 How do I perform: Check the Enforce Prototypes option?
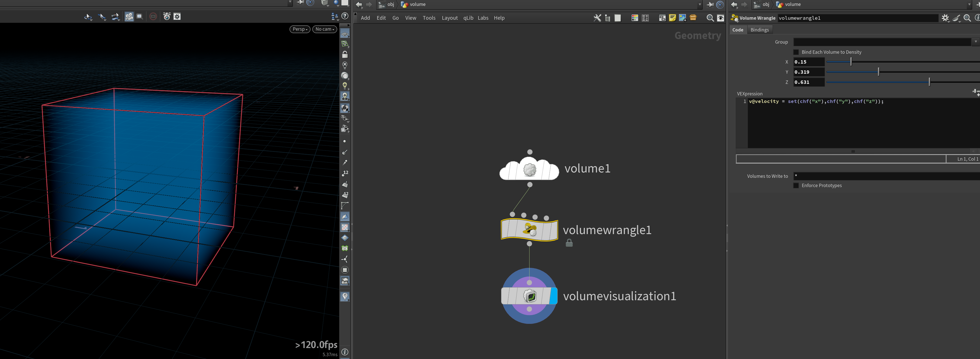pos(796,185)
